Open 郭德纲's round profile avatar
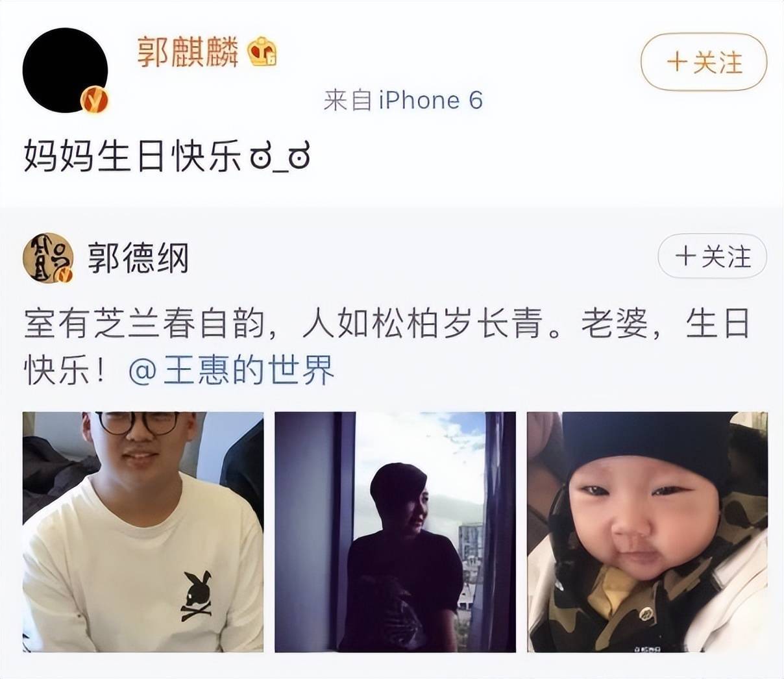 [48, 258]
